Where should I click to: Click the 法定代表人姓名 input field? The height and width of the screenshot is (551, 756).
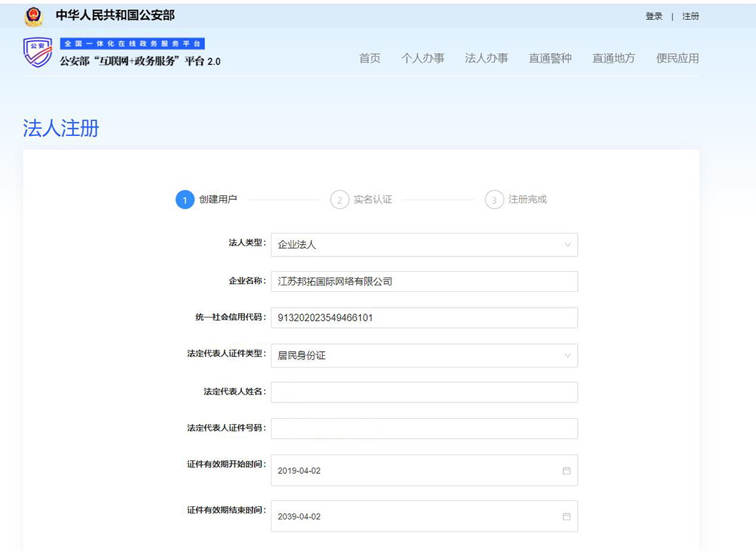click(x=424, y=391)
